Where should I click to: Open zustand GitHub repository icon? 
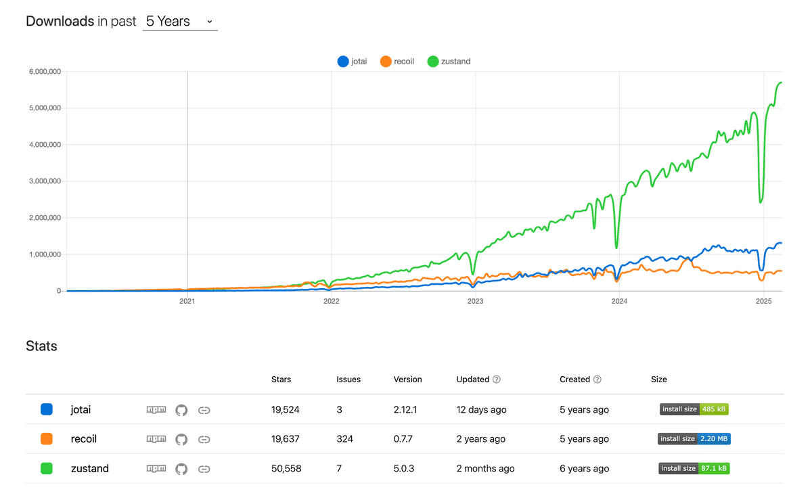tap(181, 468)
